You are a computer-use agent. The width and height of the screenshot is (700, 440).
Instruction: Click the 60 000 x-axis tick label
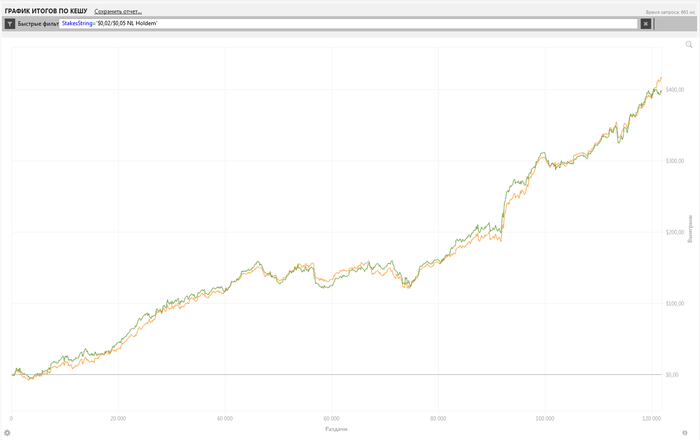[x=331, y=419]
